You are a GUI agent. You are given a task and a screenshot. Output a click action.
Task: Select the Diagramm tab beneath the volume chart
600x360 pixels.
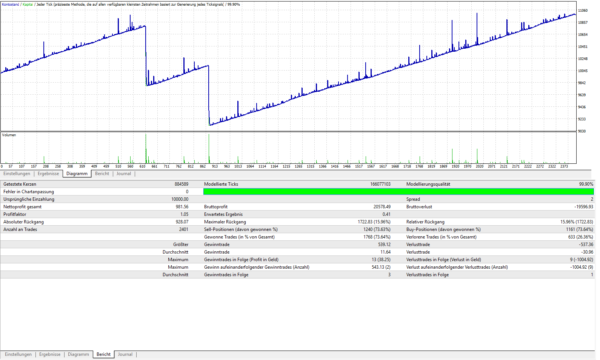point(77,174)
